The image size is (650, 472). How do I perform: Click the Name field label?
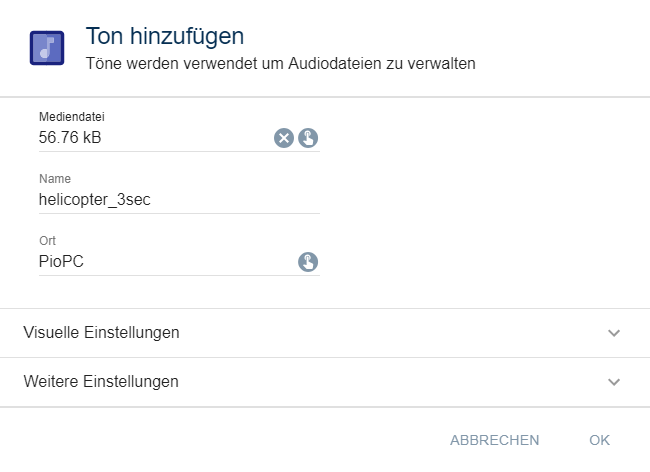[55, 179]
